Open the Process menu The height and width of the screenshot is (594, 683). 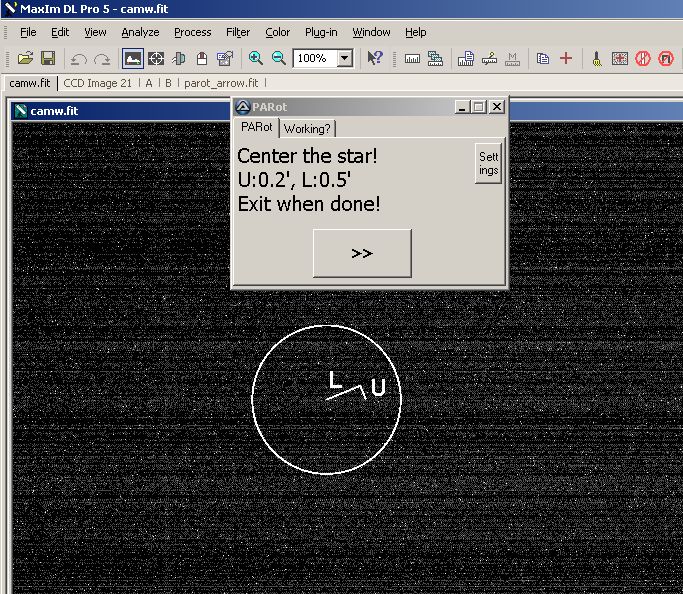click(193, 32)
